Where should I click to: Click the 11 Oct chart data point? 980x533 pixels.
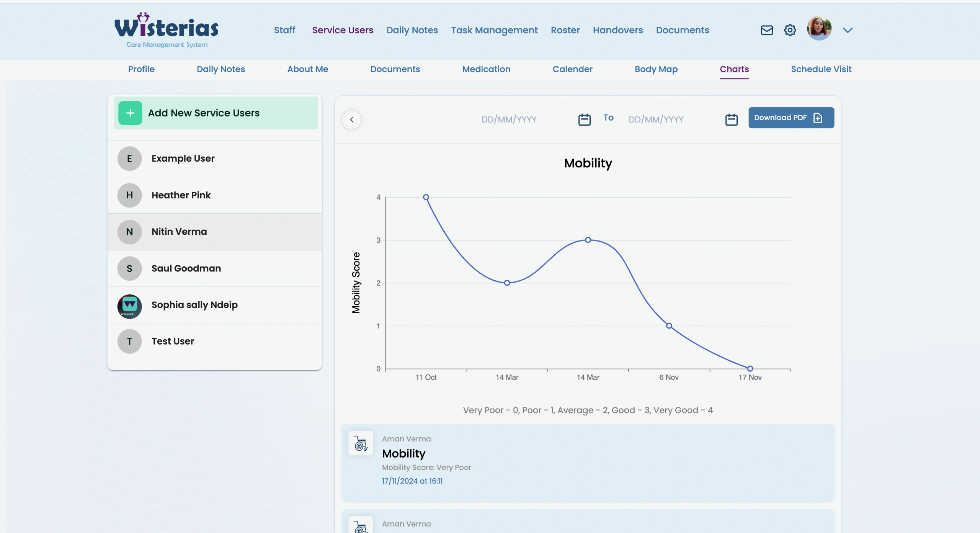tap(426, 197)
